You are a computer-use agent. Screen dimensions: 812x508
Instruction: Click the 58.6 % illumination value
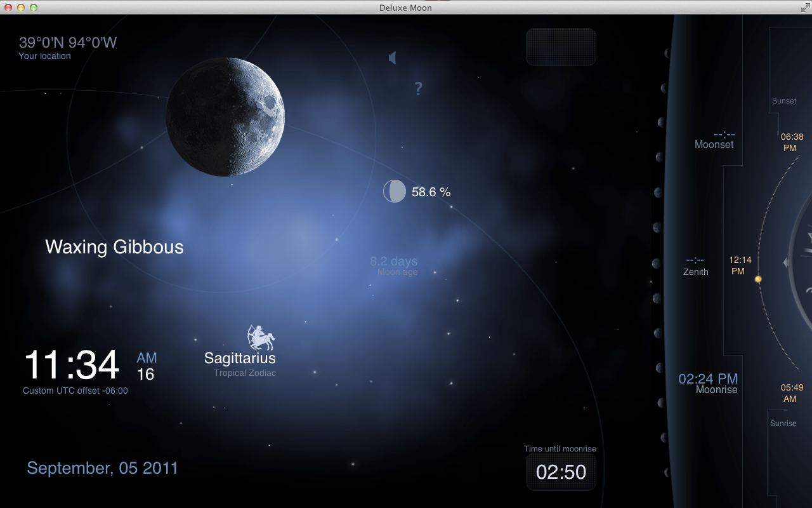(x=431, y=192)
